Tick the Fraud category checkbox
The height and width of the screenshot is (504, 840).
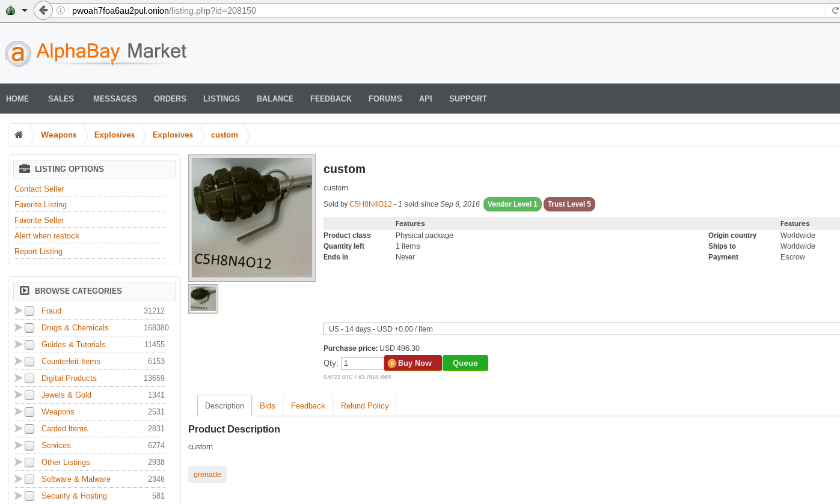(29, 311)
